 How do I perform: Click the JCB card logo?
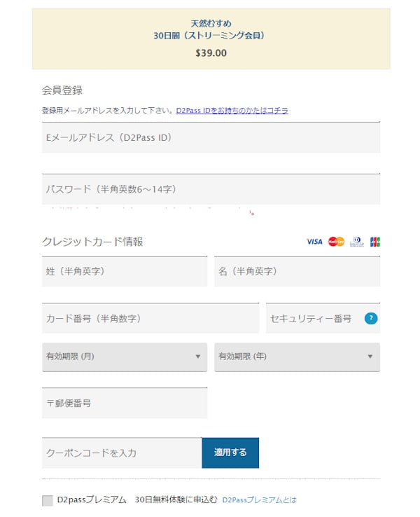click(375, 242)
